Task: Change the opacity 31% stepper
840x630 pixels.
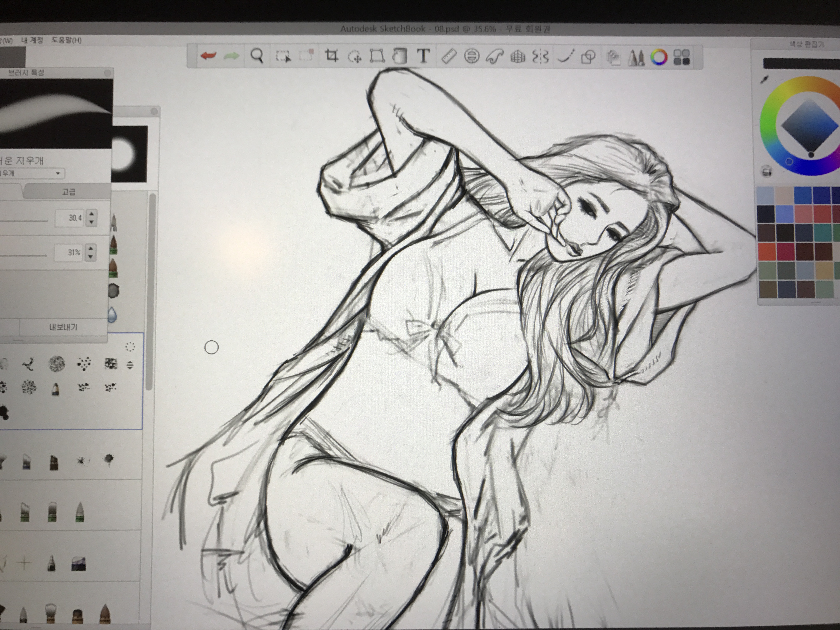Action: click(90, 252)
